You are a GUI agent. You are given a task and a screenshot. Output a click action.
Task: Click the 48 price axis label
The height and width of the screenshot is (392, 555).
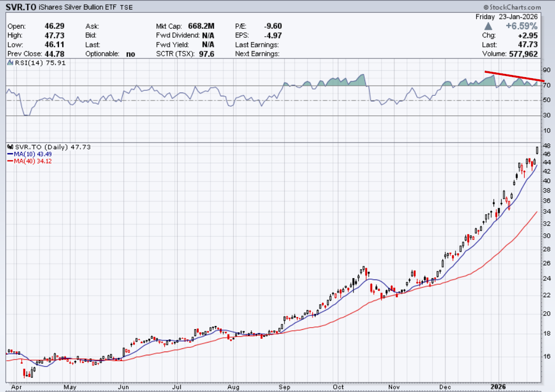click(x=546, y=146)
